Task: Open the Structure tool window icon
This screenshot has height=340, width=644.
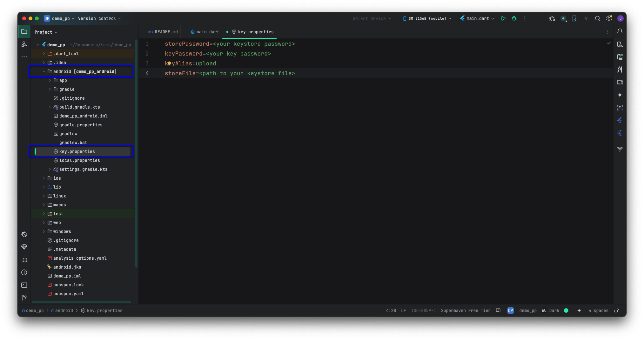Action: tap(24, 44)
